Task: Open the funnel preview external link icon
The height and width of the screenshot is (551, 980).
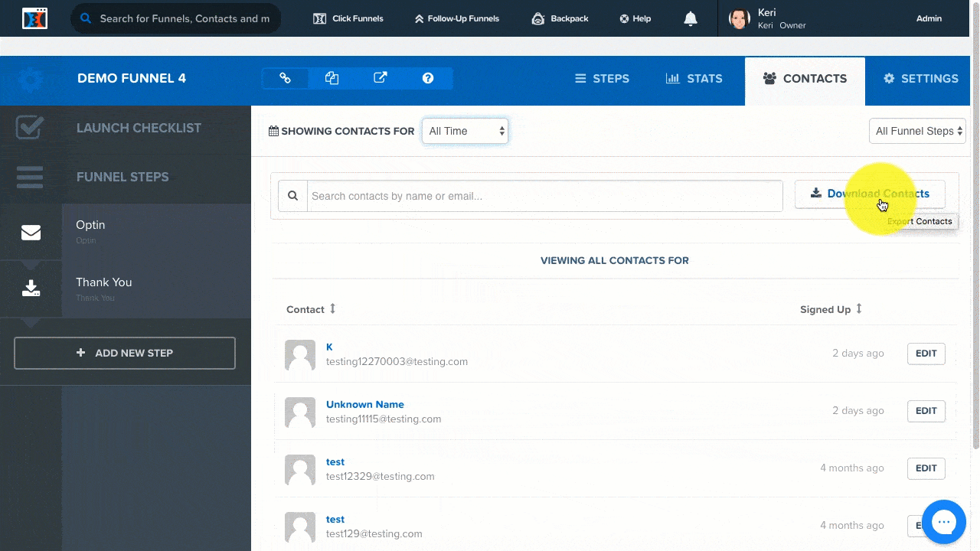Action: click(380, 77)
